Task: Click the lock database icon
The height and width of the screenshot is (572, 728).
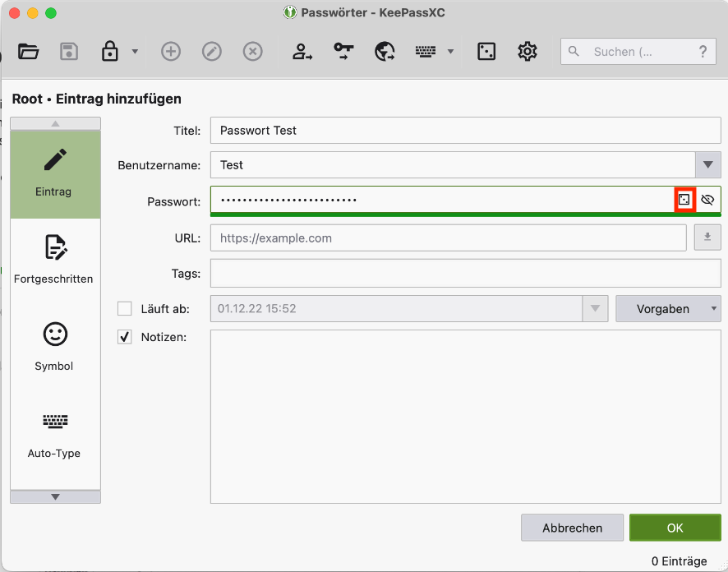Action: 109,52
